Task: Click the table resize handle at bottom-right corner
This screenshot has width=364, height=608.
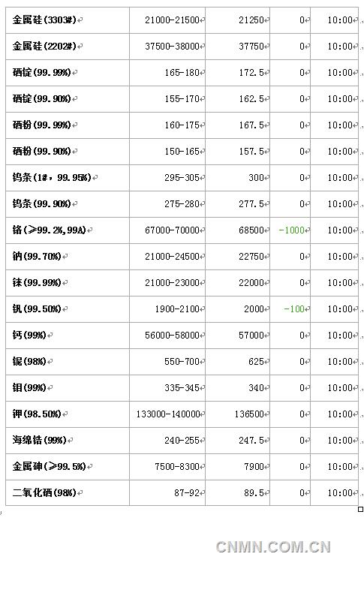Action: [x=360, y=509]
